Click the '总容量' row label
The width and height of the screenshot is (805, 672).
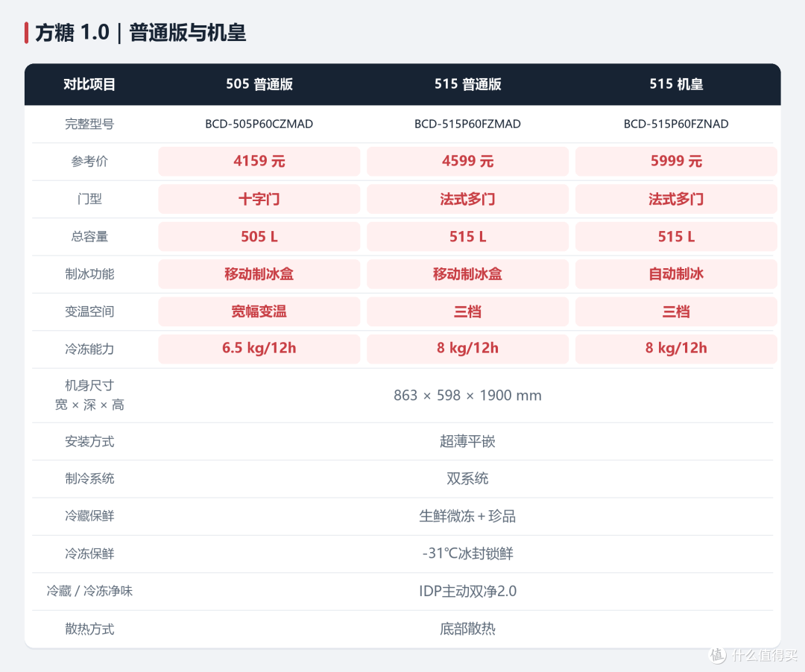pyautogui.click(x=89, y=236)
